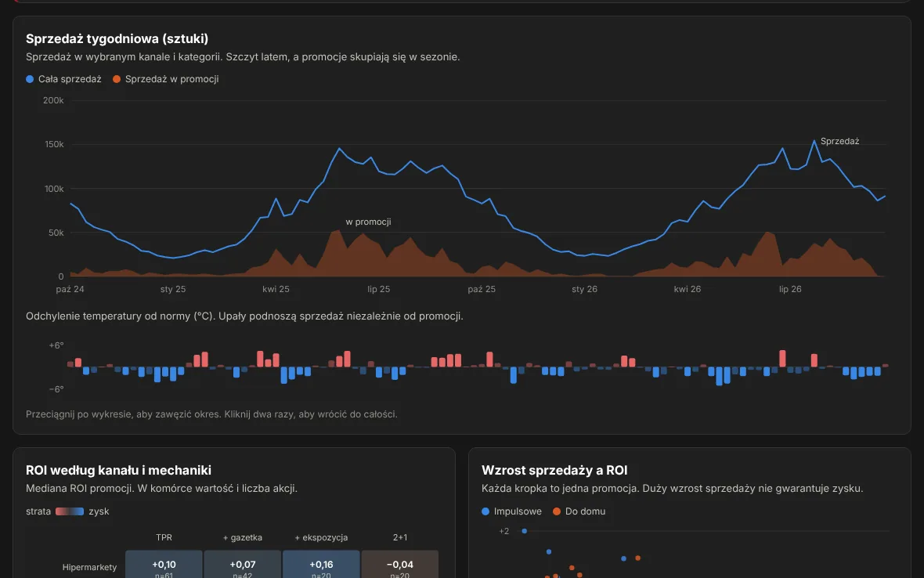
Task: Click the blue scatter point at the +2 gridline
Action: (525, 532)
